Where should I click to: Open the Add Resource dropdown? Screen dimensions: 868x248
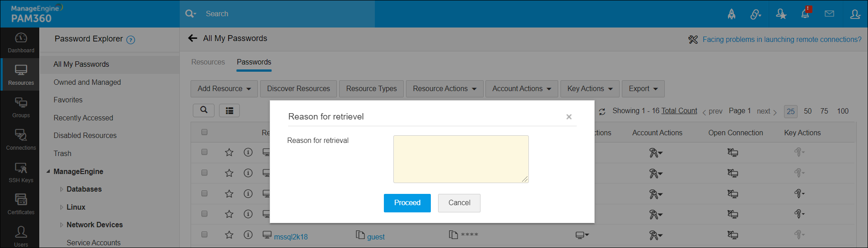tap(224, 89)
